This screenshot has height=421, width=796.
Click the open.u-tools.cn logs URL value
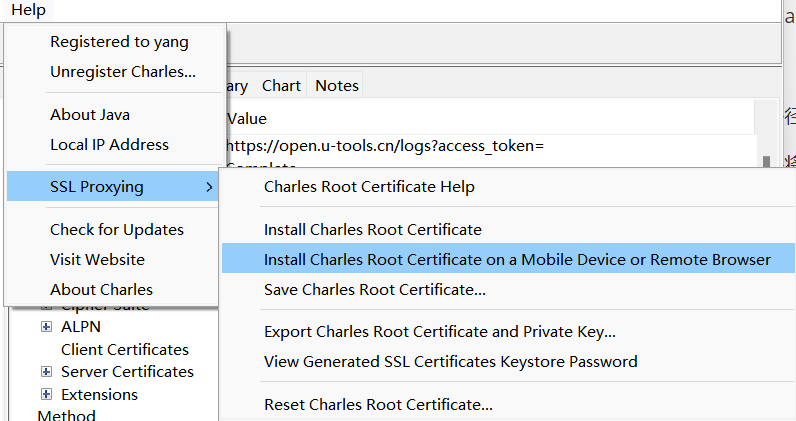point(385,146)
